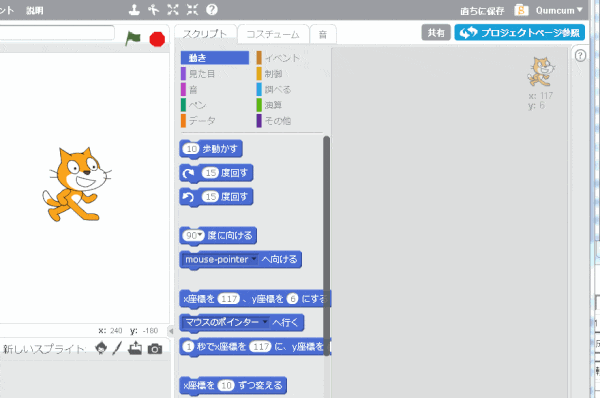Upload sprite from file icon
Image resolution: width=600 pixels, height=398 pixels.
(135, 348)
